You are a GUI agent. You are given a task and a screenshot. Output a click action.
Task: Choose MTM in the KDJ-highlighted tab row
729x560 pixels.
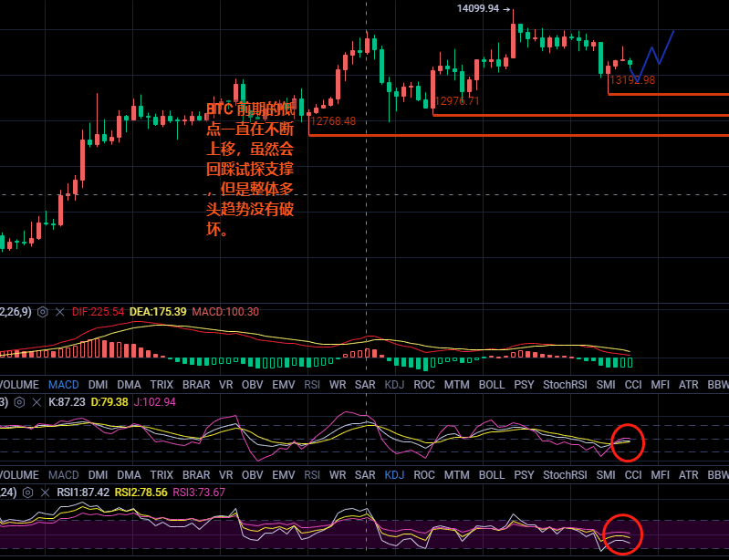pyautogui.click(x=456, y=475)
